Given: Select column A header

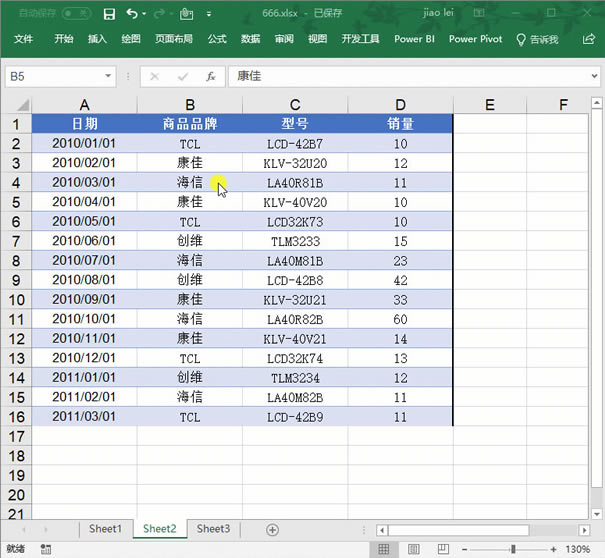Looking at the screenshot, I should pos(84,105).
